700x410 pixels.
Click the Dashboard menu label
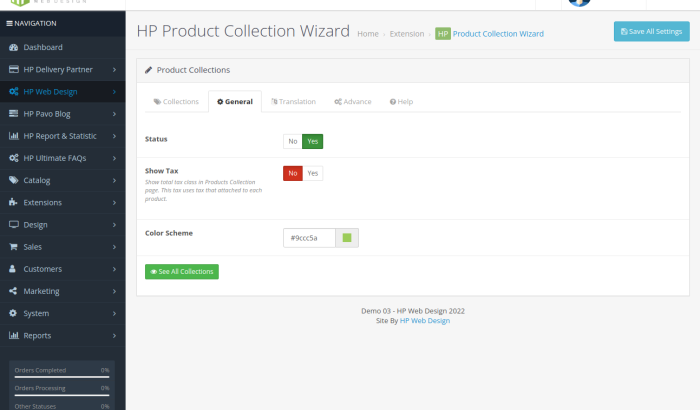43,47
